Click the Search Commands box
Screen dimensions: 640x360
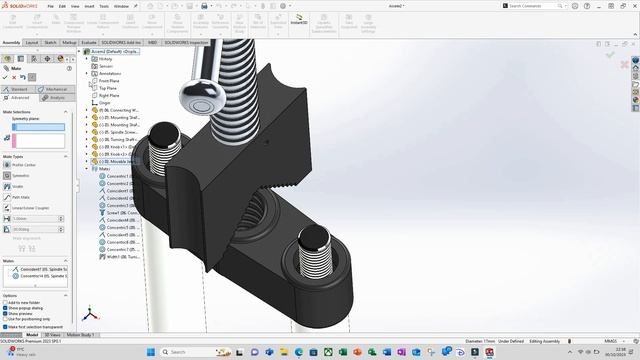point(533,6)
